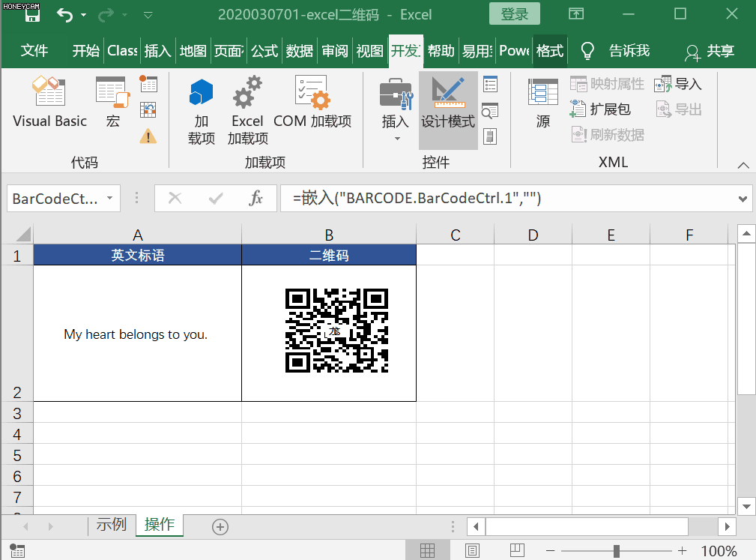Open the XML 源 pane
The width and height of the screenshot is (756, 560).
click(543, 103)
